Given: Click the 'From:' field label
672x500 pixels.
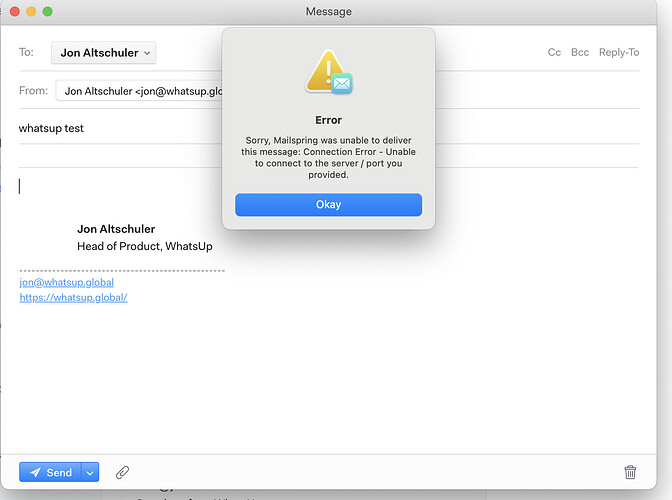Looking at the screenshot, I should point(33,91).
